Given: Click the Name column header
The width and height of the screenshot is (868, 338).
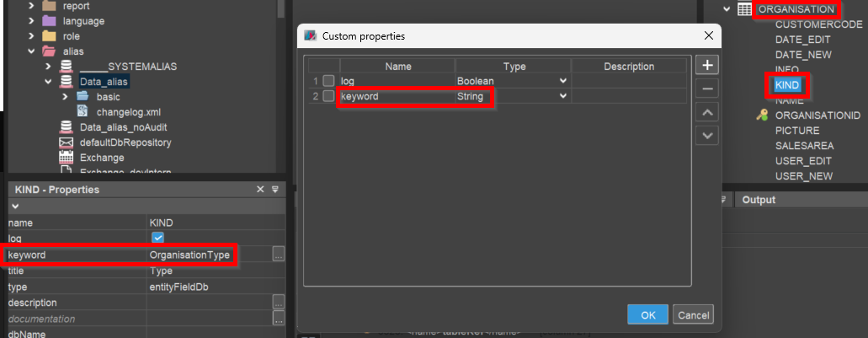Looking at the screenshot, I should point(398,67).
